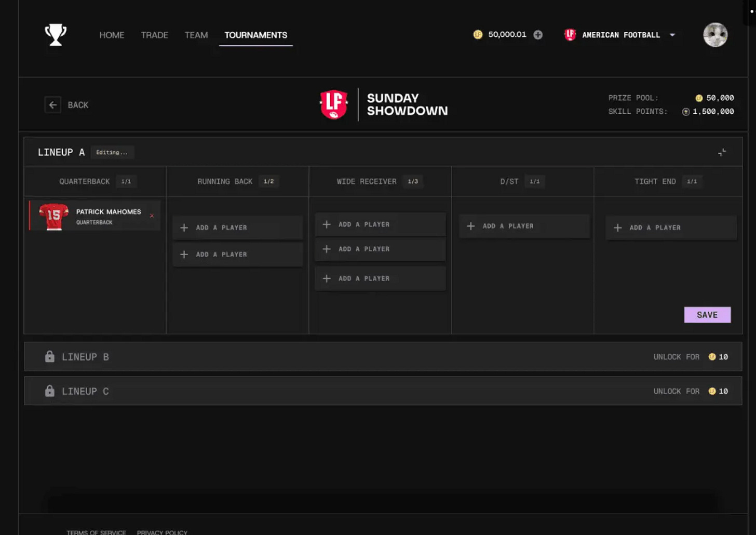Add the first wide receiver player
This screenshot has width=756, height=535.
point(380,224)
